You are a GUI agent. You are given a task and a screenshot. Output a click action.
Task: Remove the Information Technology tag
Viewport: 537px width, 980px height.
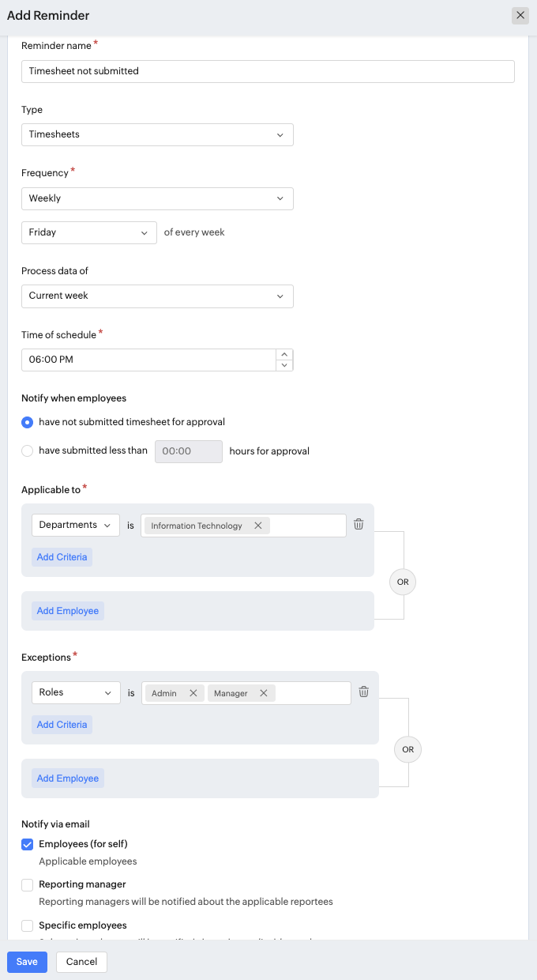[x=258, y=526]
